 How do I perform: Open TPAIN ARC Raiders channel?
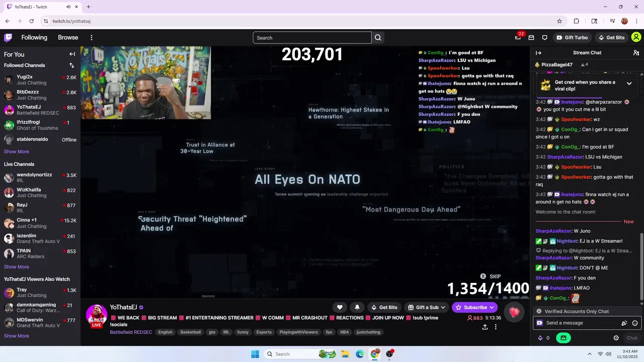tap(40, 253)
